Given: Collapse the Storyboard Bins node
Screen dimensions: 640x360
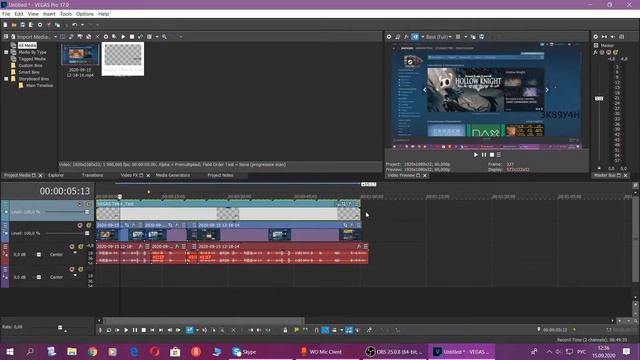Looking at the screenshot, I should point(6,79).
